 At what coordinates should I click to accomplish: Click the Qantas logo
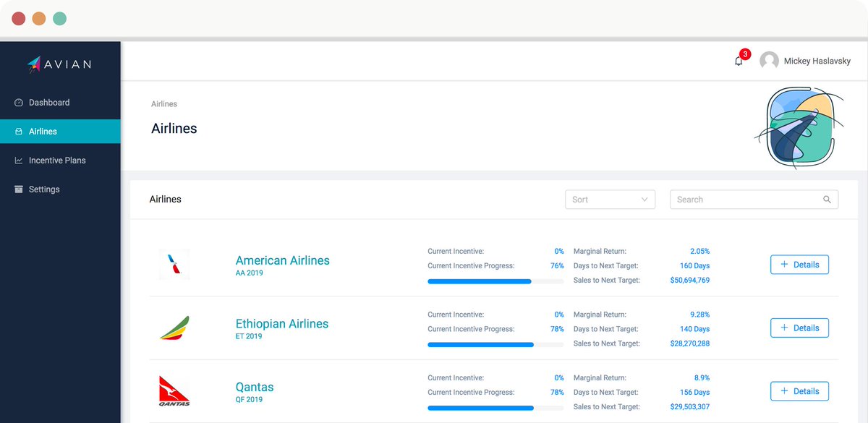[x=174, y=389]
